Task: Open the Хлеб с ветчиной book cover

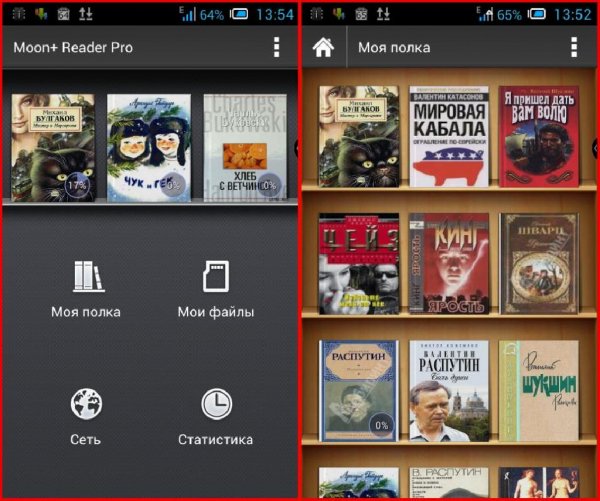Action: point(245,148)
